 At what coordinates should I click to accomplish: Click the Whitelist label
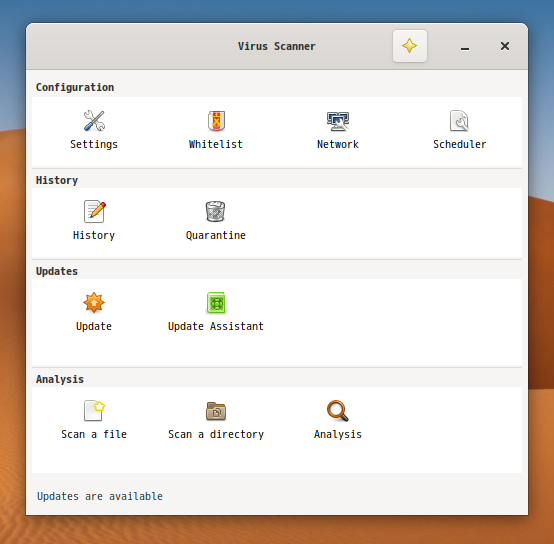[x=216, y=144]
